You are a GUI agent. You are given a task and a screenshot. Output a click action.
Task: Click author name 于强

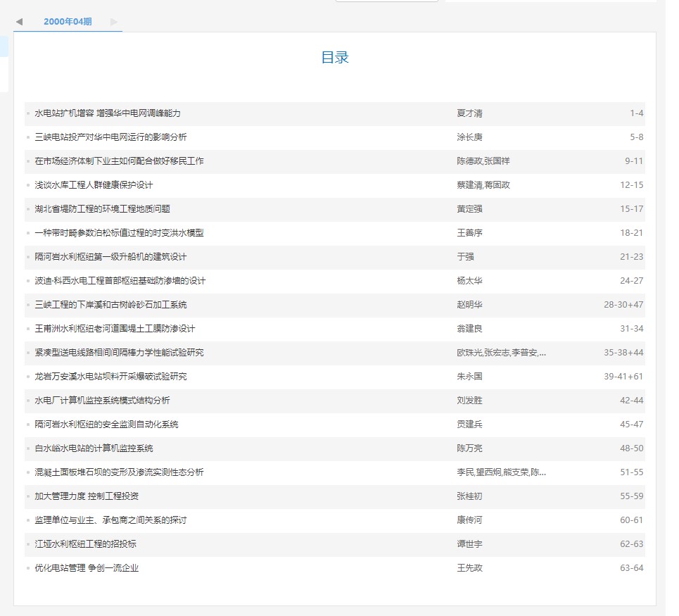[466, 257]
